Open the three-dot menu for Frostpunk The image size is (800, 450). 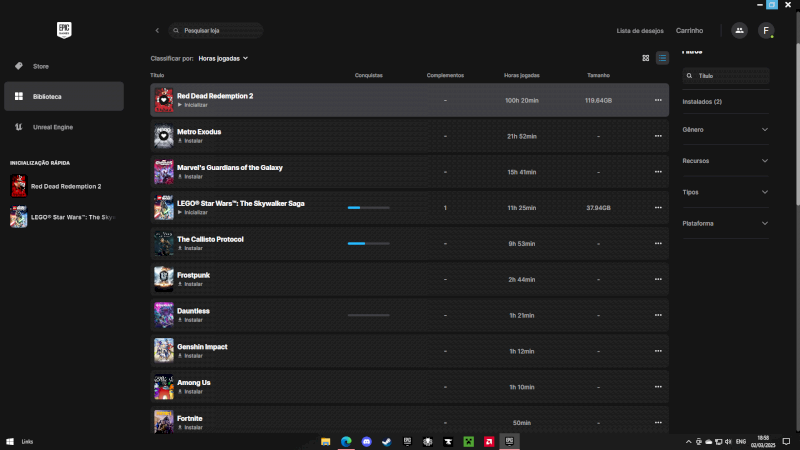(x=657, y=280)
